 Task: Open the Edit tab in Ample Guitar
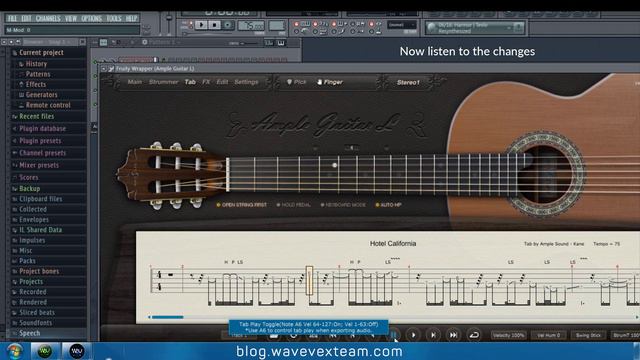(x=222, y=82)
